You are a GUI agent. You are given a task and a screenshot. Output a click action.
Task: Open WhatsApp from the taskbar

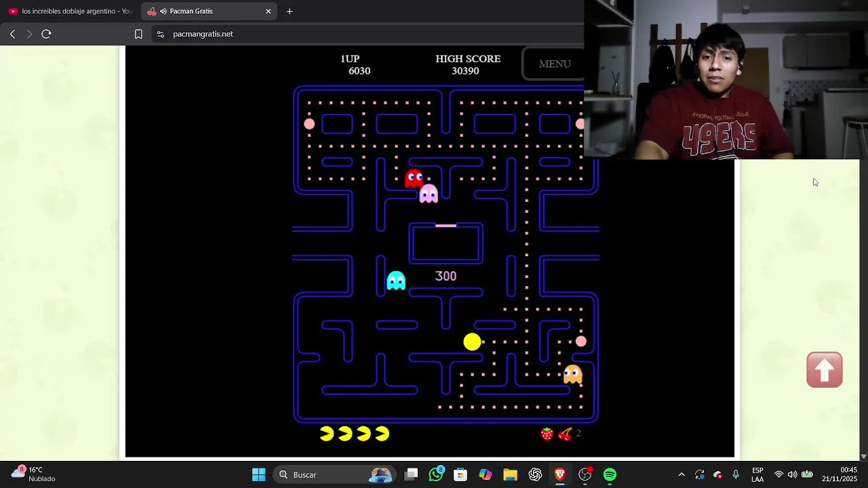(436, 474)
